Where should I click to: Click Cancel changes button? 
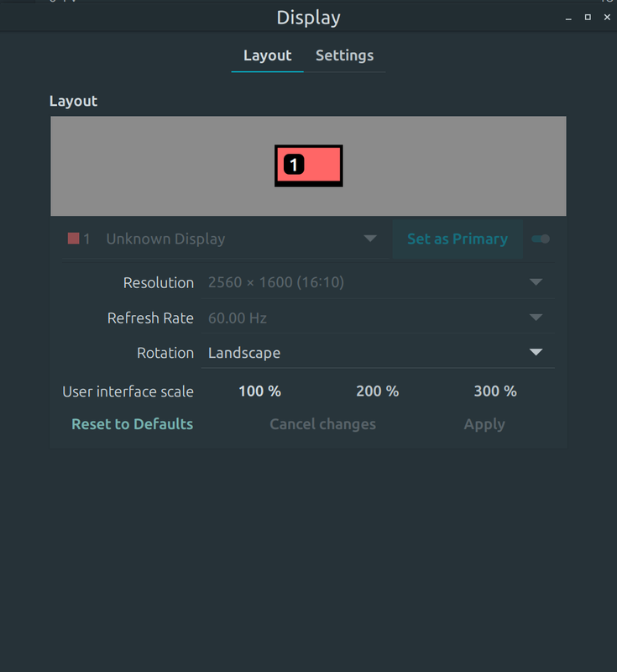pos(322,424)
